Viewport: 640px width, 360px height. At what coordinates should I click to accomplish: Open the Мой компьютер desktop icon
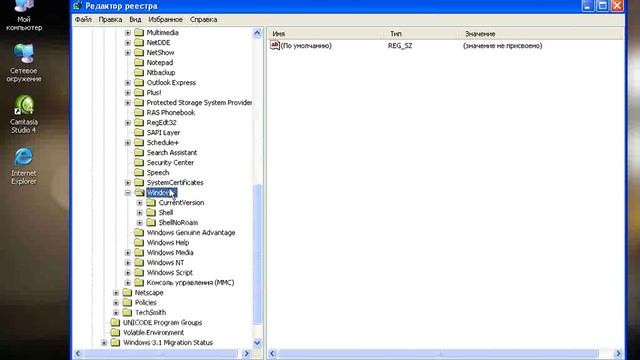(24, 16)
